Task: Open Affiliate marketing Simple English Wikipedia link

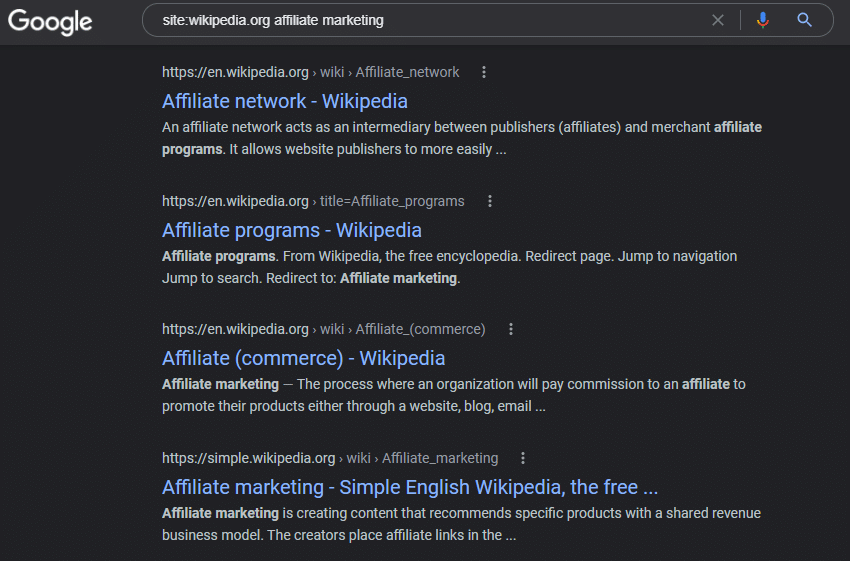Action: coord(410,487)
